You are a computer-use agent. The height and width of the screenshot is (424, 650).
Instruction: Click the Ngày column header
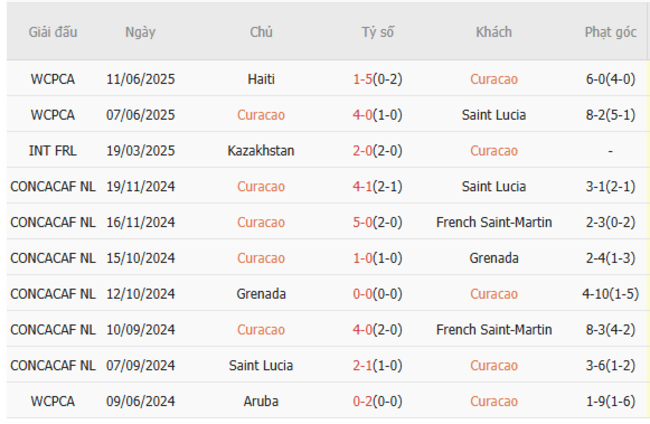pos(140,32)
